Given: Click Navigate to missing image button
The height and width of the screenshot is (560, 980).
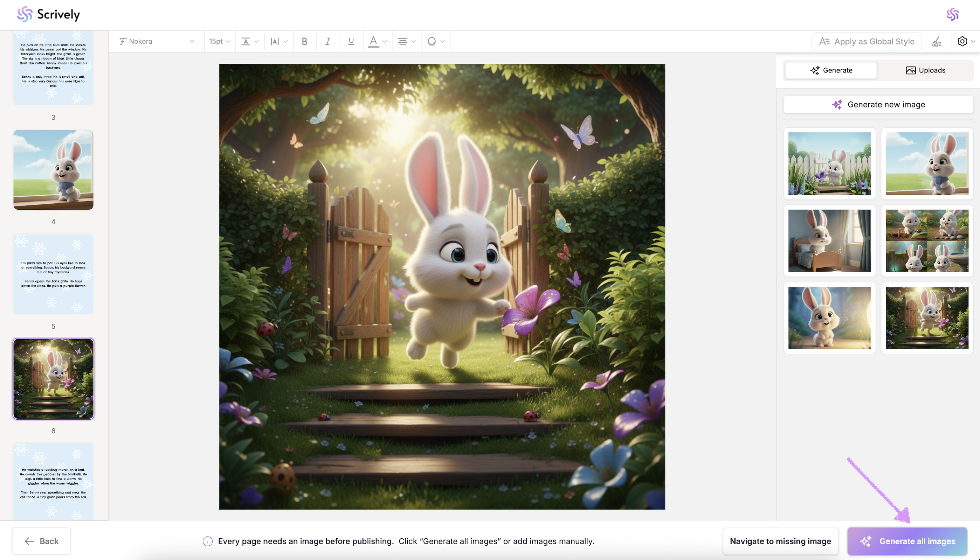Looking at the screenshot, I should click(x=780, y=541).
